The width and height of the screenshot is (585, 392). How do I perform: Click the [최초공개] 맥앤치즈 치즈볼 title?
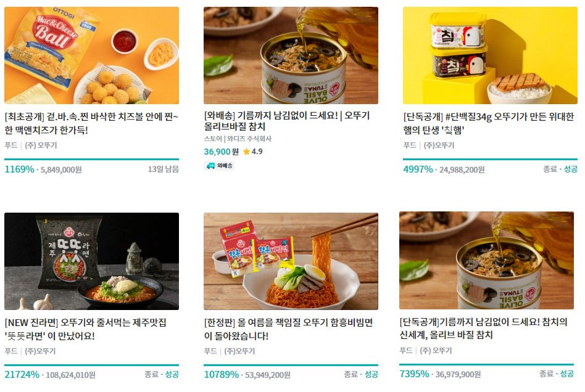click(x=91, y=123)
